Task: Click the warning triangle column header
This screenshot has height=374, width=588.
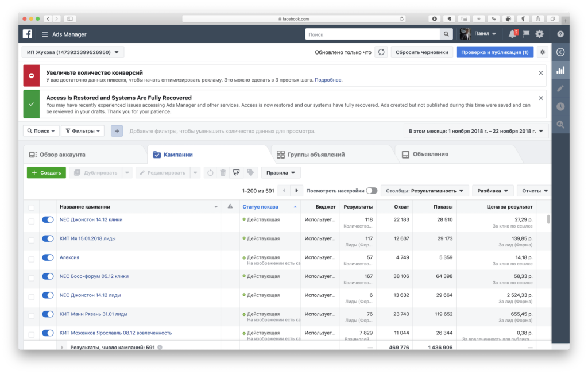Action: 230,206
